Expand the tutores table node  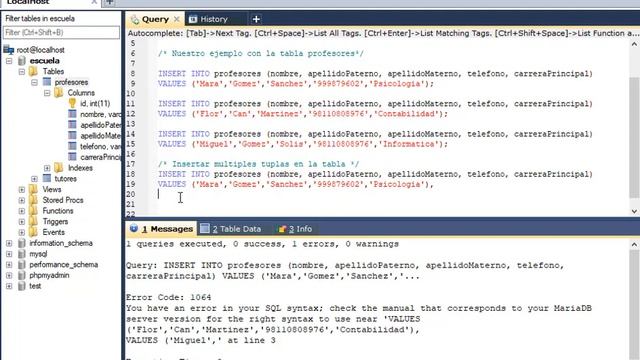click(34, 179)
